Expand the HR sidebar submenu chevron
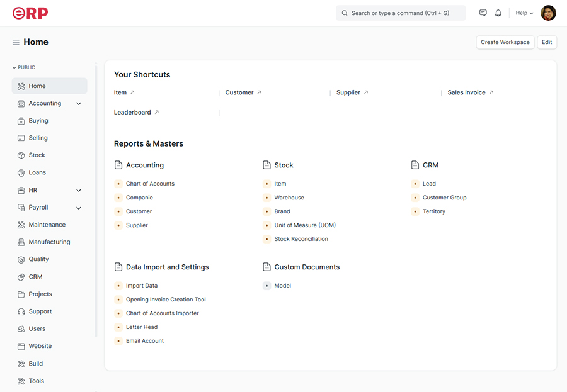Screen dimensions: 567x392 pos(79,190)
